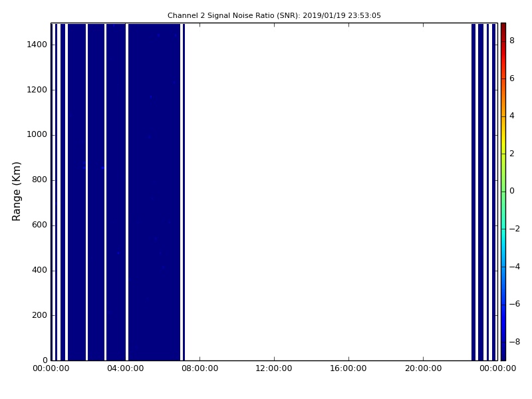Click the colorbar tick label 8

click(x=512, y=41)
